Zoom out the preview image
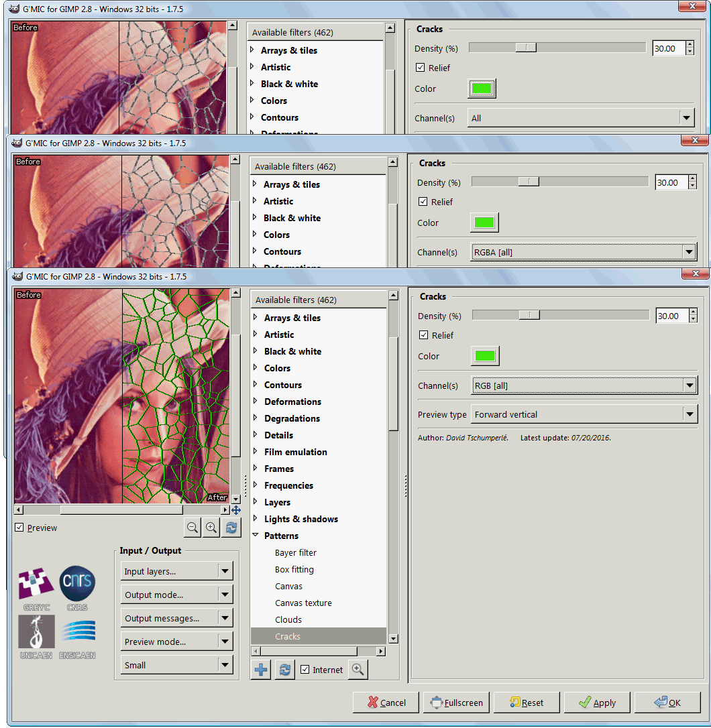The image size is (711, 728). point(193,528)
